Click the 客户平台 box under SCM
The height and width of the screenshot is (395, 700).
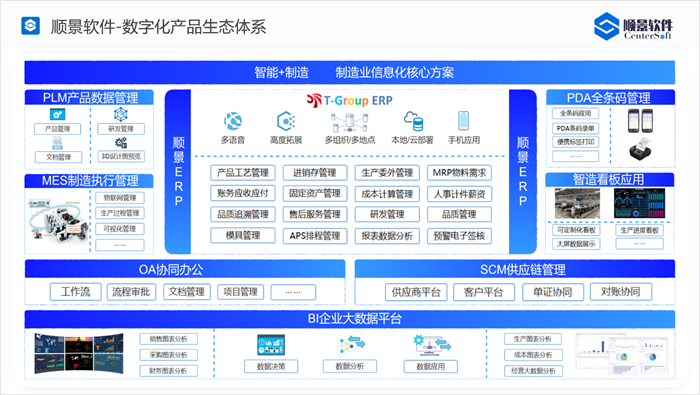point(483,292)
